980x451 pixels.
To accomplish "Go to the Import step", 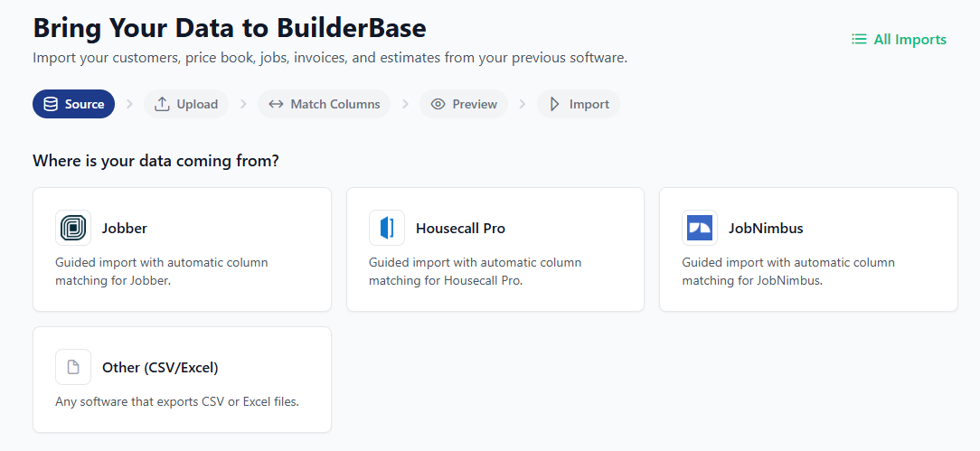I will click(578, 104).
